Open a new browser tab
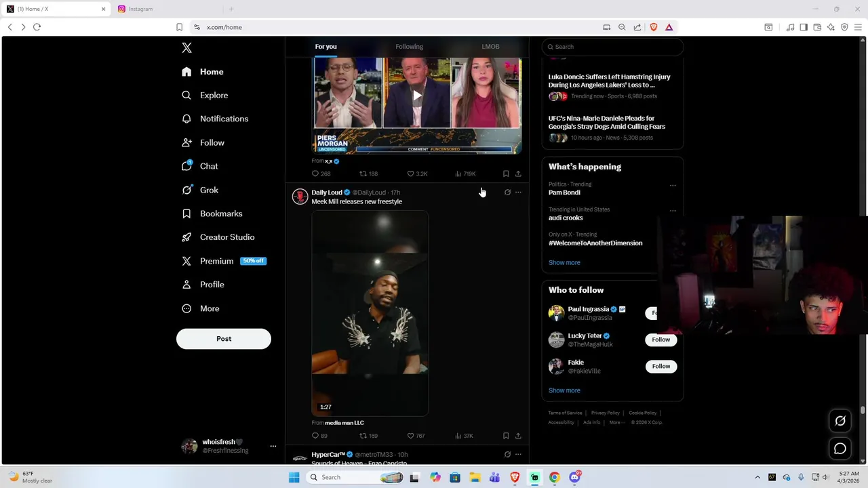Screen dimensions: 868x488 point(231,9)
